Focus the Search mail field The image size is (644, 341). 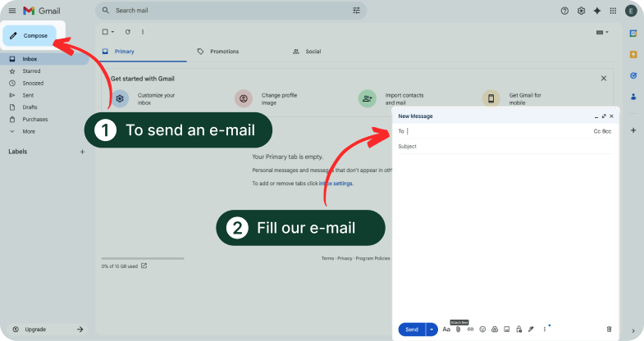tap(231, 11)
